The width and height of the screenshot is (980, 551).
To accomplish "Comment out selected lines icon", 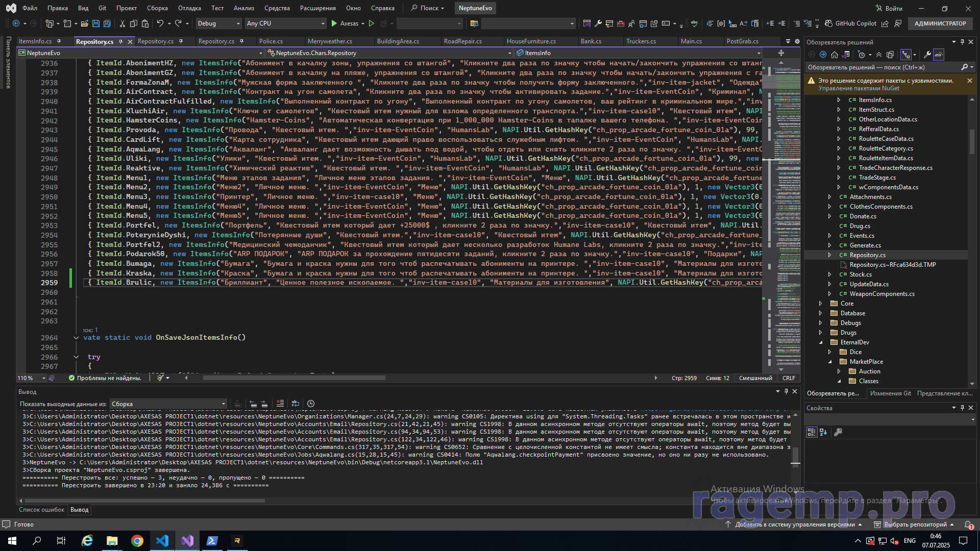I will [797, 23].
